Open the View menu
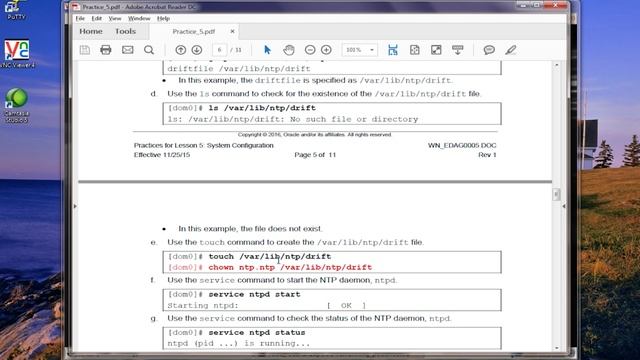Viewport: 640px width, 360px height. pos(115,18)
